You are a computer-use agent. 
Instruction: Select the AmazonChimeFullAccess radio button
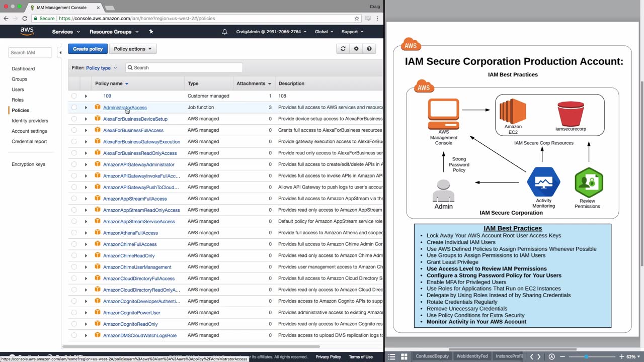pos(74,244)
